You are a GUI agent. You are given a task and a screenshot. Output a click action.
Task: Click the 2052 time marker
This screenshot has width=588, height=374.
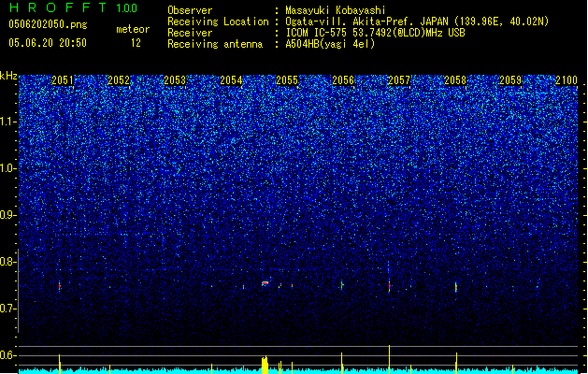119,80
